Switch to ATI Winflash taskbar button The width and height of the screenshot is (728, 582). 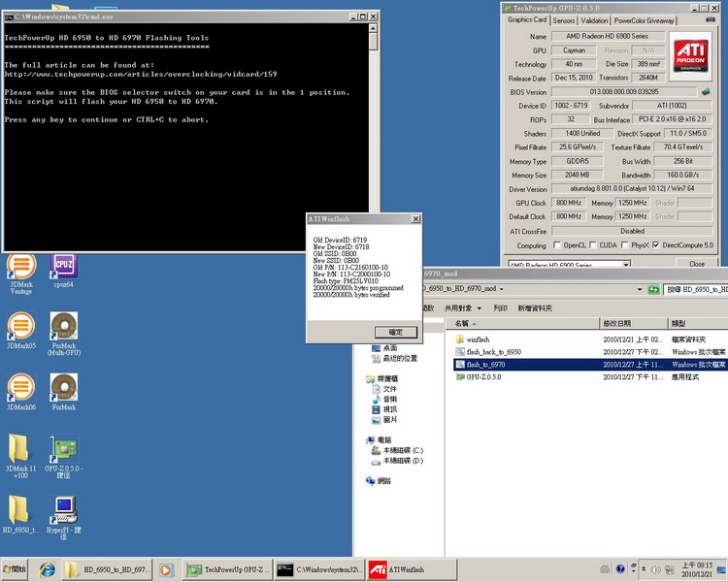412,569
